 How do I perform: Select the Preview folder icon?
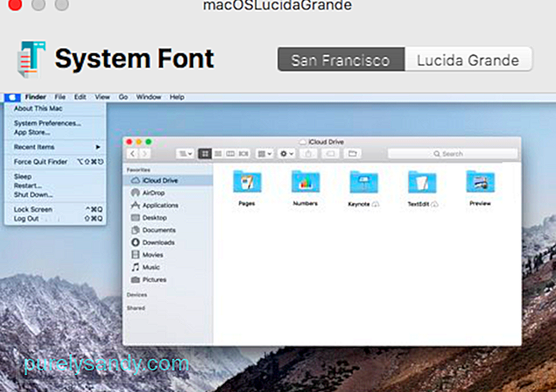(x=480, y=181)
